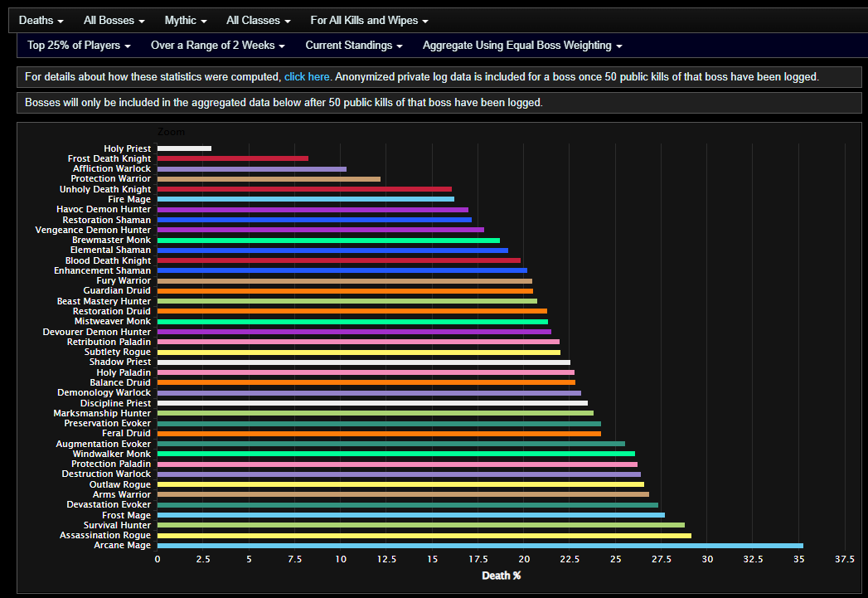Click the Retribution Paladin bar
Image resolution: width=868 pixels, height=598 pixels.
tap(358, 342)
